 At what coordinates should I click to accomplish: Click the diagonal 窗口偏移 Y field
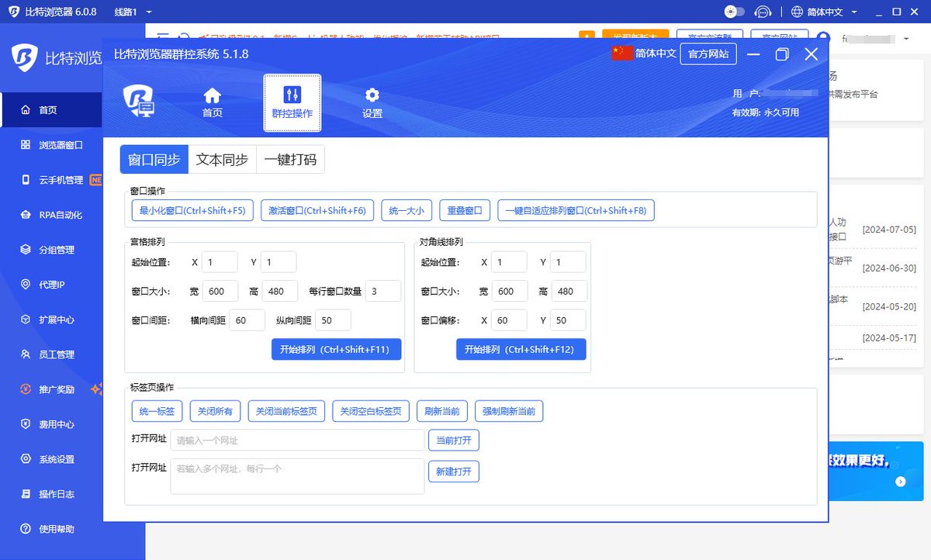click(x=568, y=320)
